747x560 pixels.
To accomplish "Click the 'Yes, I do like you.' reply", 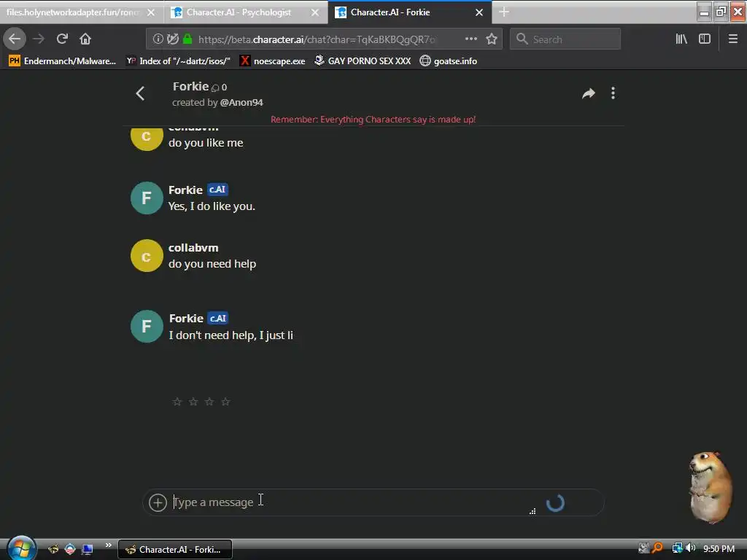I will pos(212,206).
